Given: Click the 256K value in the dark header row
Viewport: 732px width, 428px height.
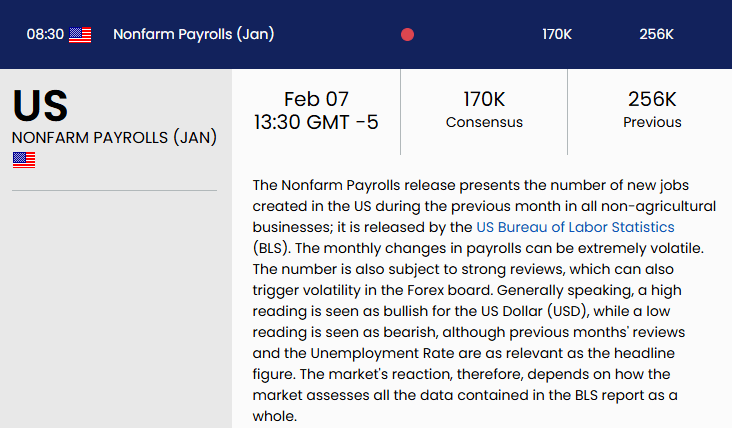Looking at the screenshot, I should tap(656, 34).
